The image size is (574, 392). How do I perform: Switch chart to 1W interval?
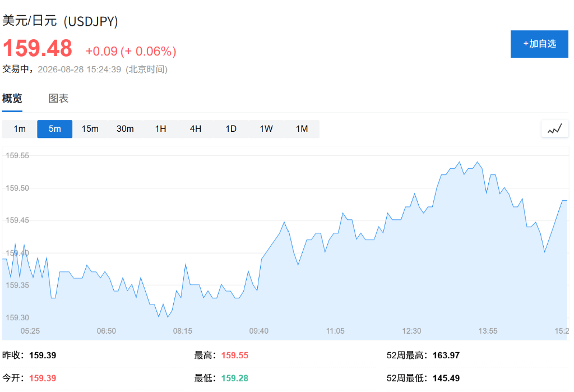[x=266, y=129]
